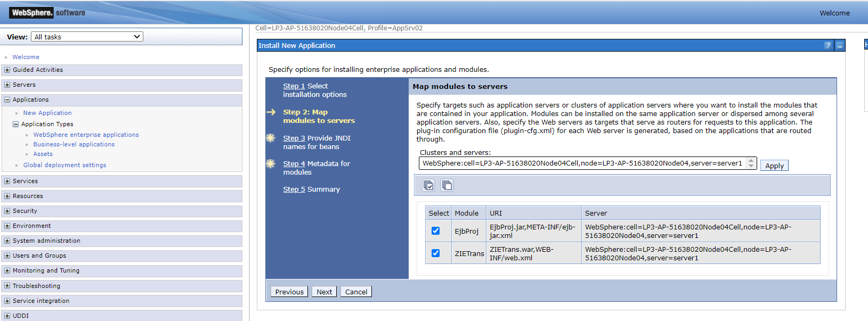Image resolution: width=868 pixels, height=321 pixels.
Task: Open the Assets link
Action: coord(43,154)
